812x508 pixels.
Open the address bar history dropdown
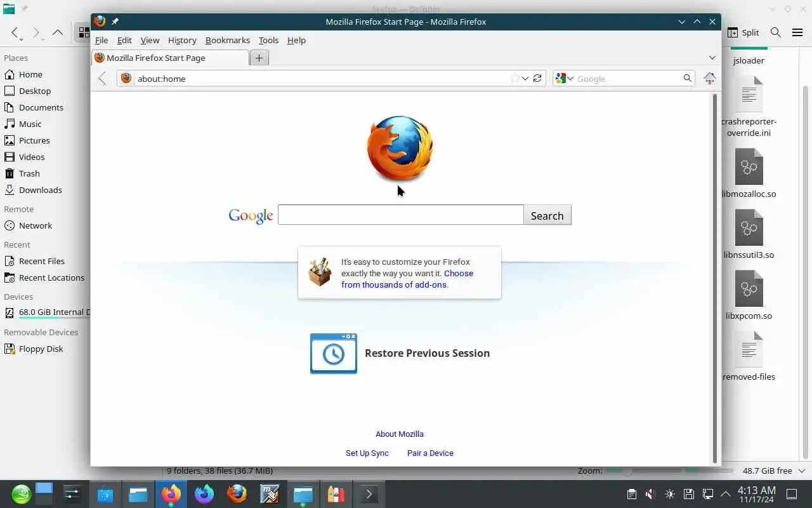pos(525,78)
